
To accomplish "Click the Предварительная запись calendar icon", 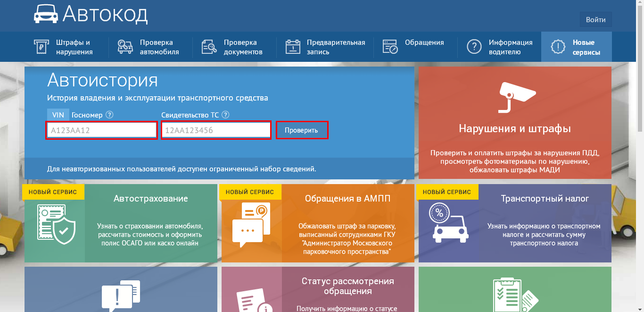I will 293,47.
